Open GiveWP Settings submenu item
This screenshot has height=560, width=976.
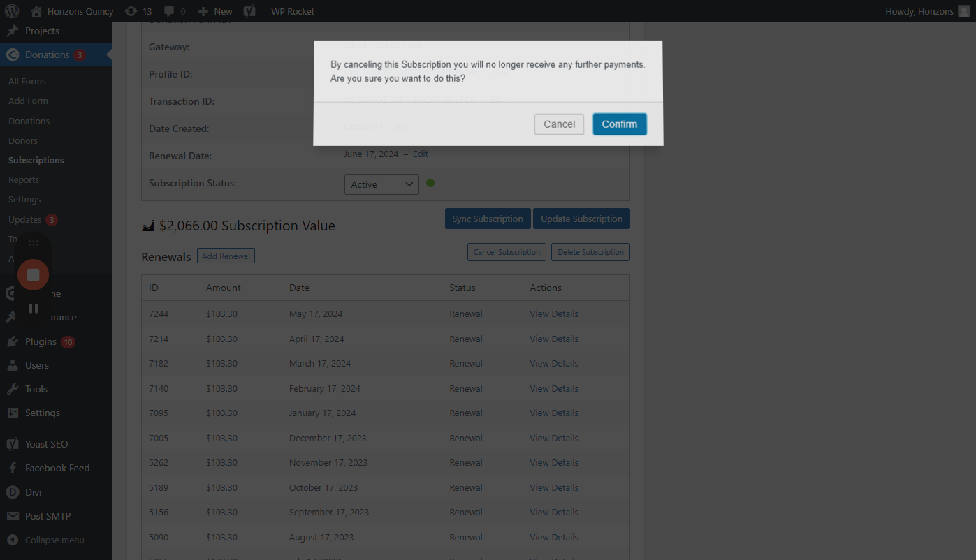pyautogui.click(x=24, y=199)
